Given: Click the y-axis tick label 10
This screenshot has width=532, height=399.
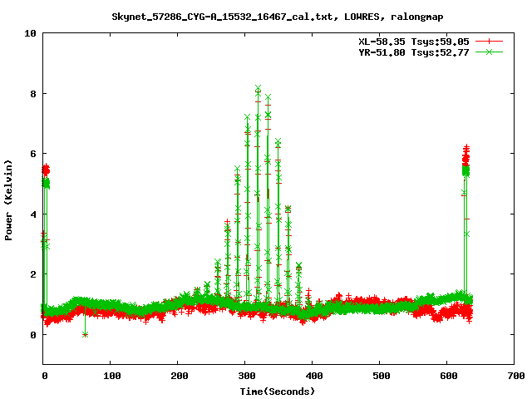Looking at the screenshot, I should pos(30,33).
